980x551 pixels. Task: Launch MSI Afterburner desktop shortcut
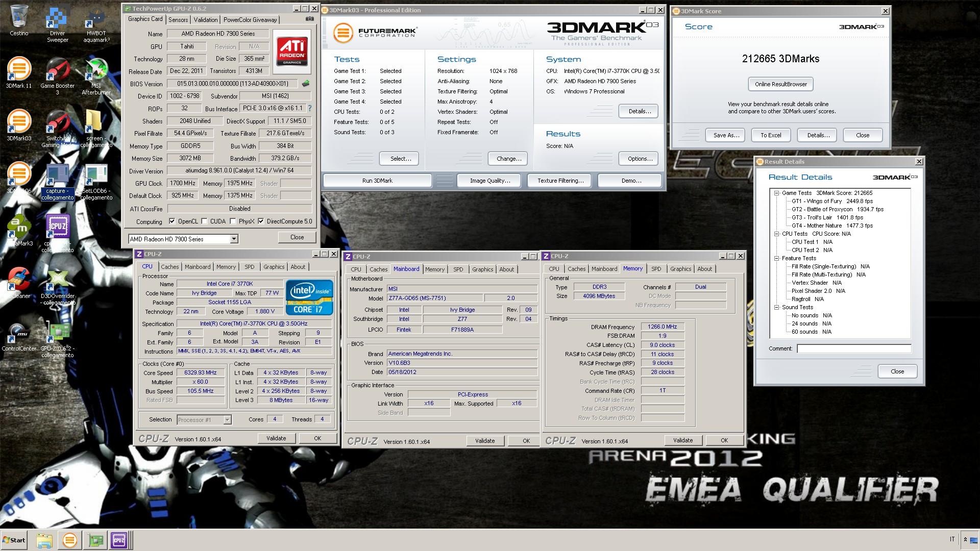click(x=96, y=76)
